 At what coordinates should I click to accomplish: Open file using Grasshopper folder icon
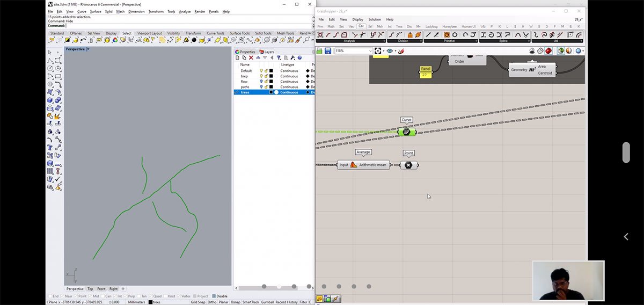319,51
